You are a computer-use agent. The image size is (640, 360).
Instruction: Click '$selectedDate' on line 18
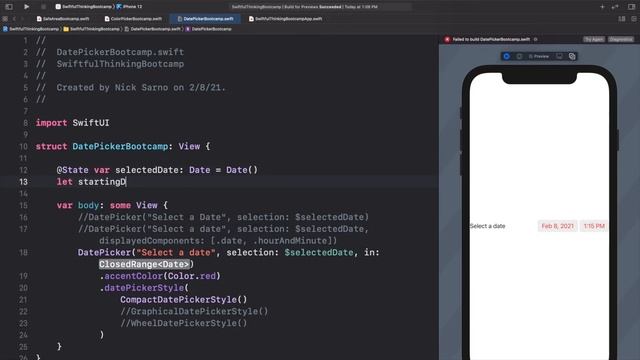tap(319, 252)
